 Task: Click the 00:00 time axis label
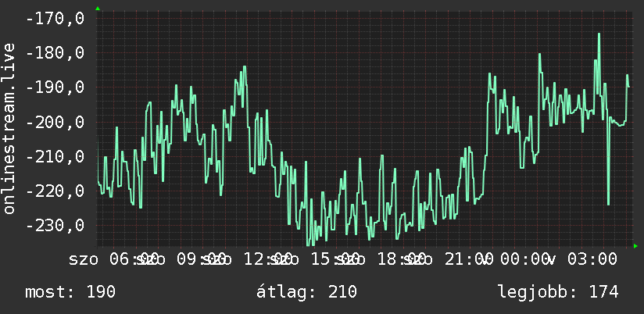[x=525, y=259]
